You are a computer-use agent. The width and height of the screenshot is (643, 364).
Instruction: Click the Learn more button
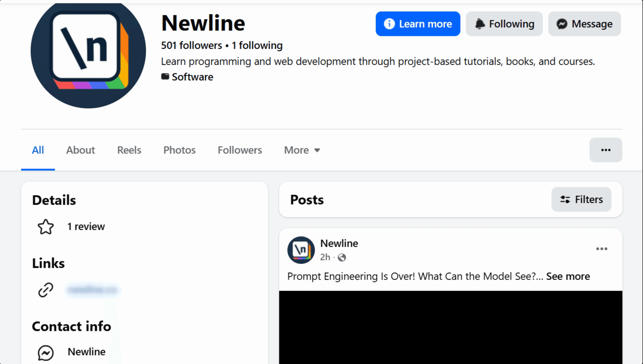click(418, 24)
